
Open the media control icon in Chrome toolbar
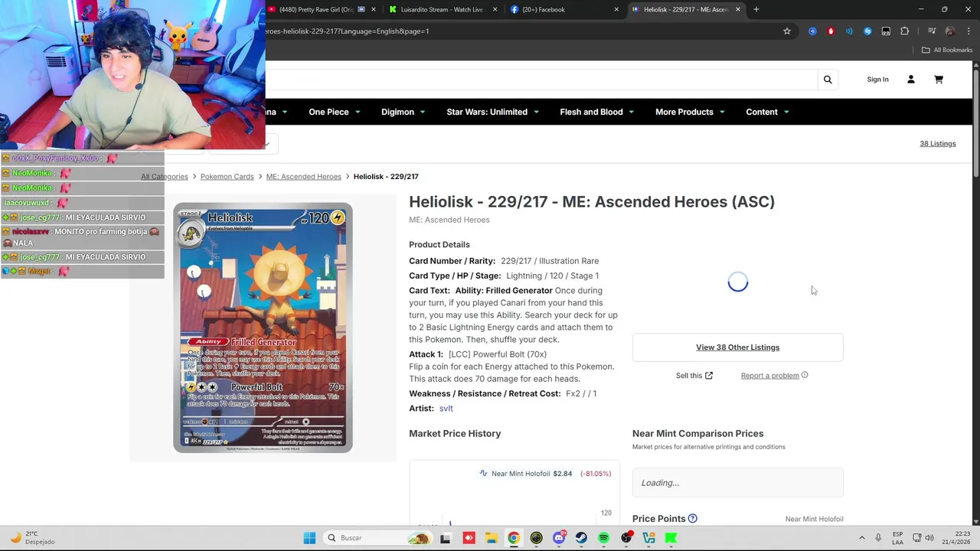pos(932,31)
